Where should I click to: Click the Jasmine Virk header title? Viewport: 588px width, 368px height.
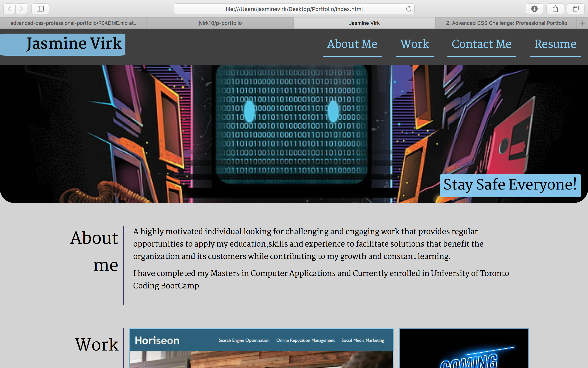(74, 44)
